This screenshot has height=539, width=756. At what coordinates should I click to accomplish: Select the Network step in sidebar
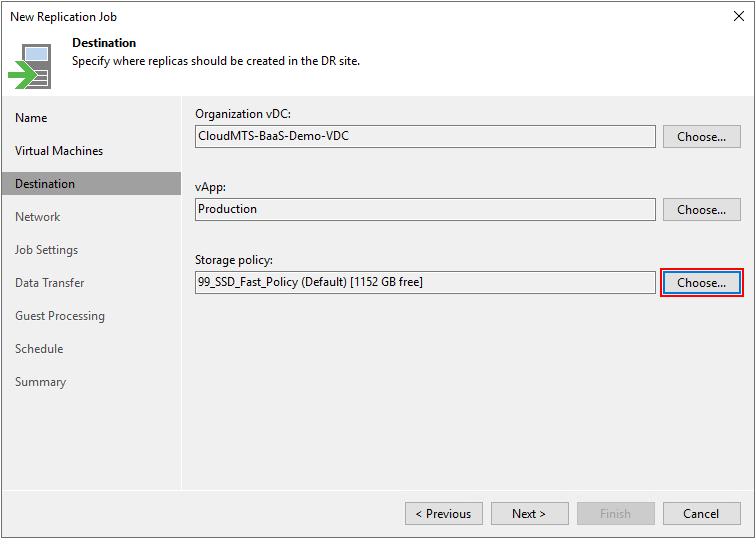(x=38, y=217)
